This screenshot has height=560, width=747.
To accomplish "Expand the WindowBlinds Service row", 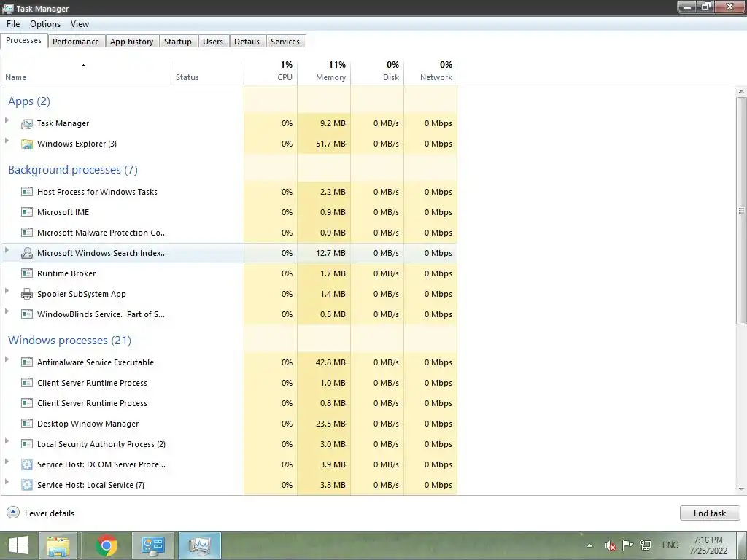I will 7,311.
